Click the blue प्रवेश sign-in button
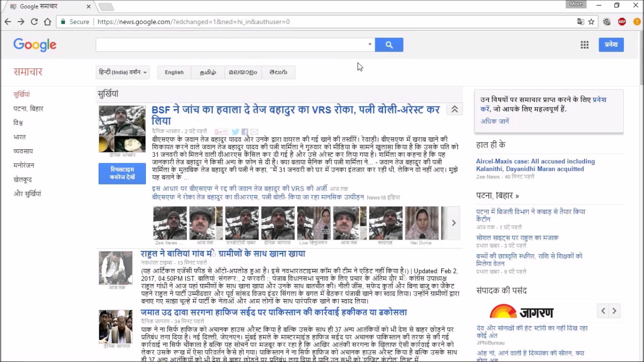644x362 pixels. tap(611, 45)
